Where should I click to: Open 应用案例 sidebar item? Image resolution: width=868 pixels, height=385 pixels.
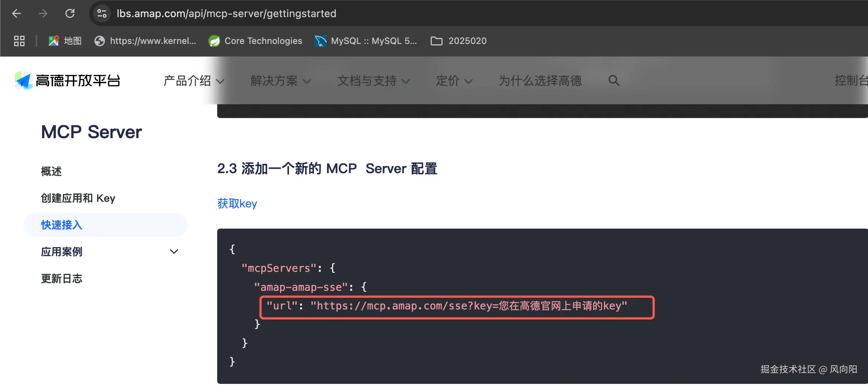62,252
